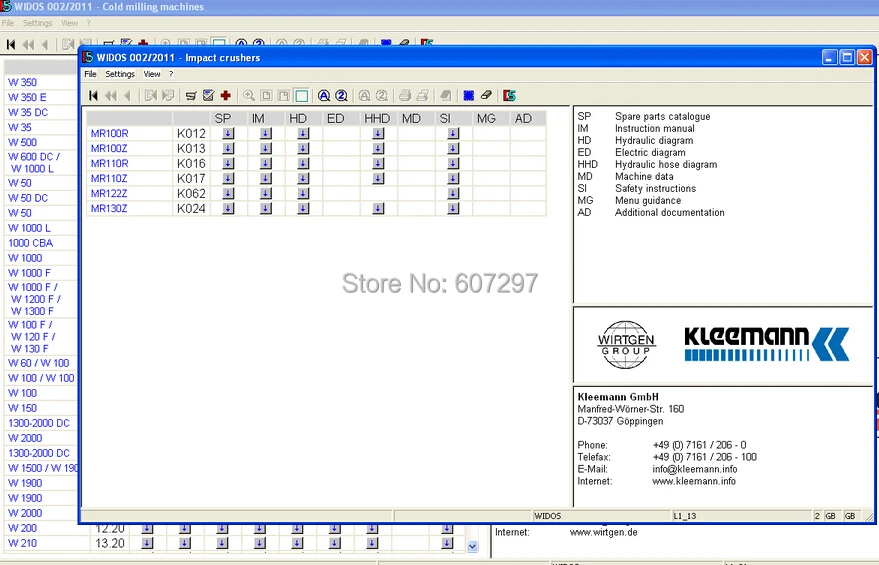879x565 pixels.
Task: Download hydraulic hose diagram for MR110Z
Action: pos(378,178)
